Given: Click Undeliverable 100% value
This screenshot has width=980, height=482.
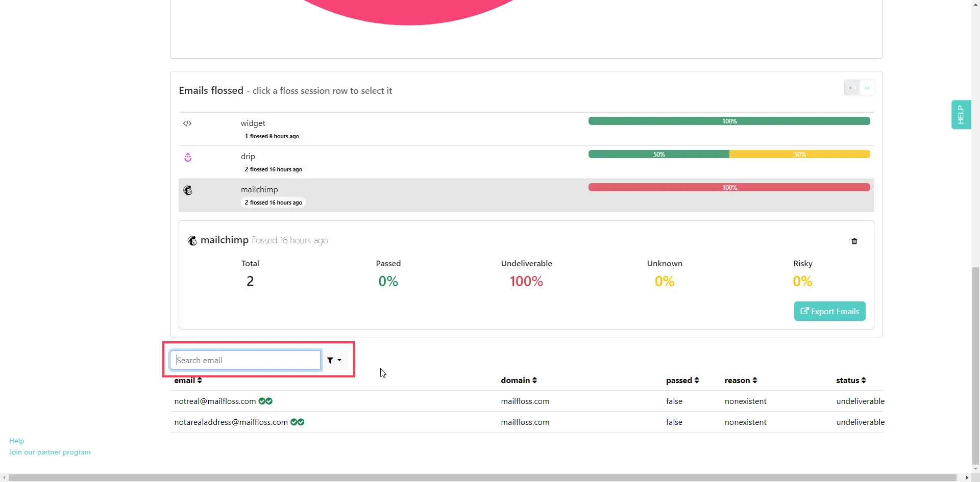Looking at the screenshot, I should pyautogui.click(x=526, y=282).
